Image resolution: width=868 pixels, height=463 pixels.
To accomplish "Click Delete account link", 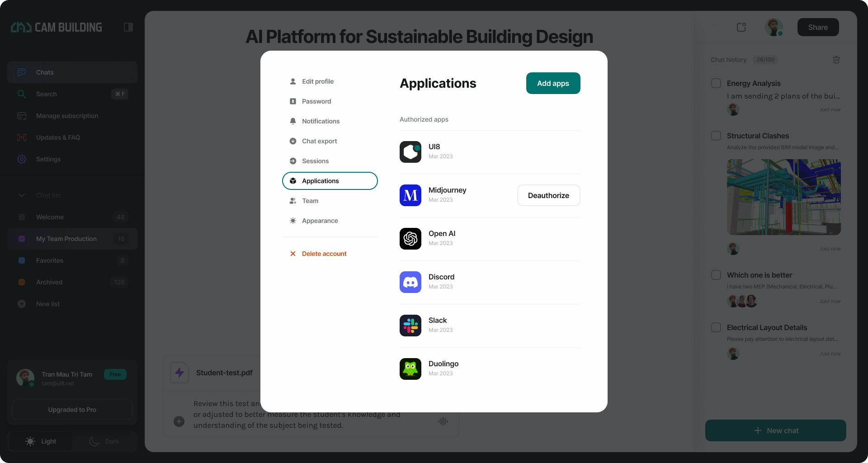I will point(324,254).
